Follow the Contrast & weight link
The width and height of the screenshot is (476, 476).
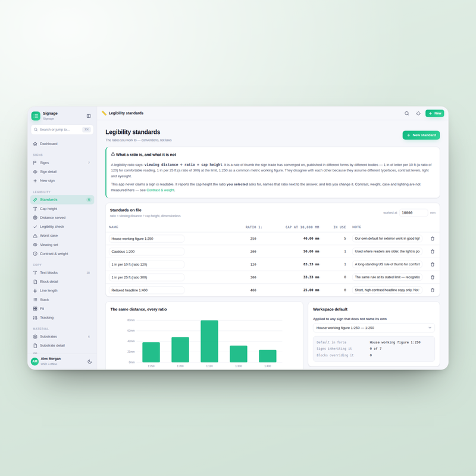[x=160, y=190]
